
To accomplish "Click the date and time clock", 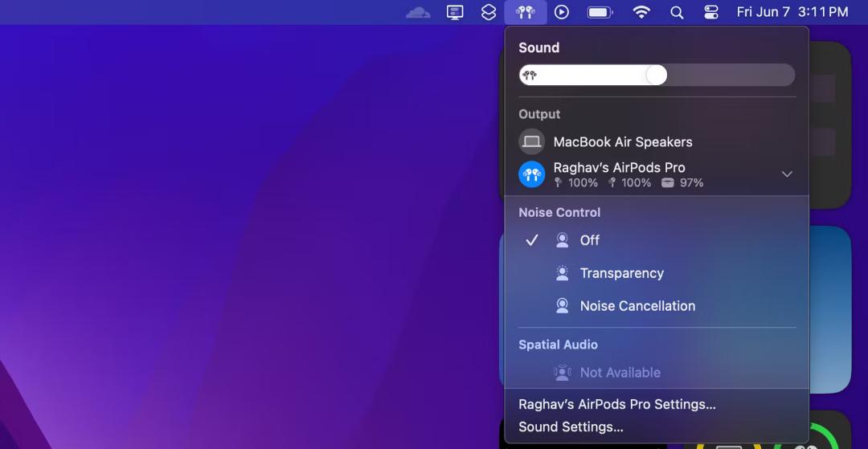I will pos(792,12).
